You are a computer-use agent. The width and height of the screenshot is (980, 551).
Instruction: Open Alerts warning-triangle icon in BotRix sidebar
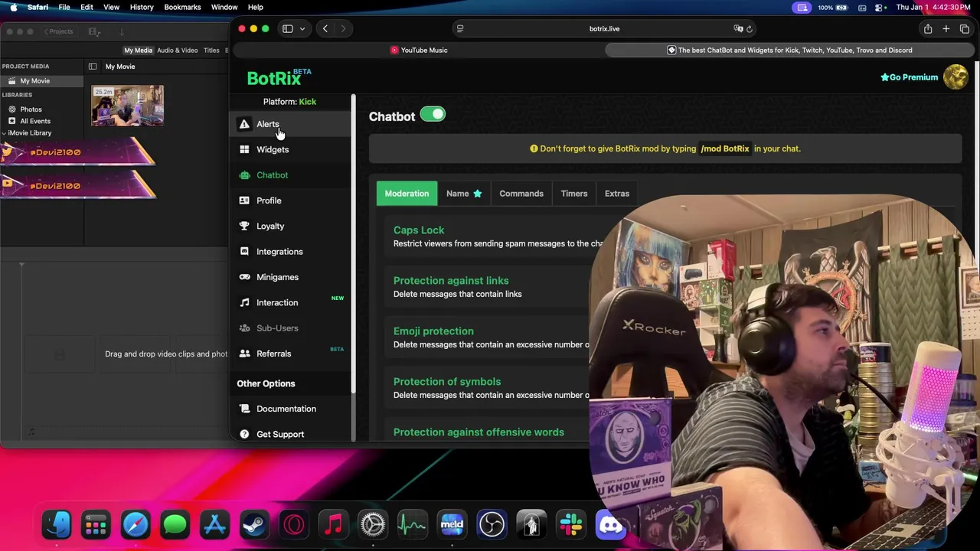tap(244, 124)
